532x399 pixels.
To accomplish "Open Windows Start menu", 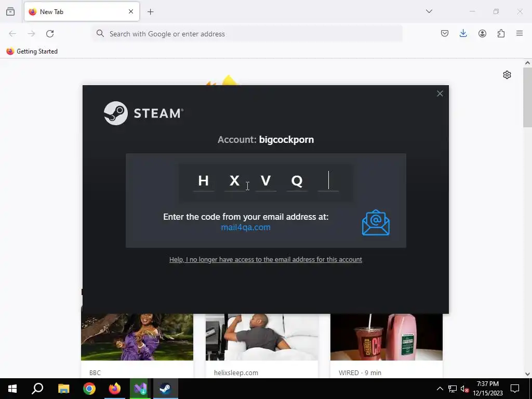I will point(12,389).
